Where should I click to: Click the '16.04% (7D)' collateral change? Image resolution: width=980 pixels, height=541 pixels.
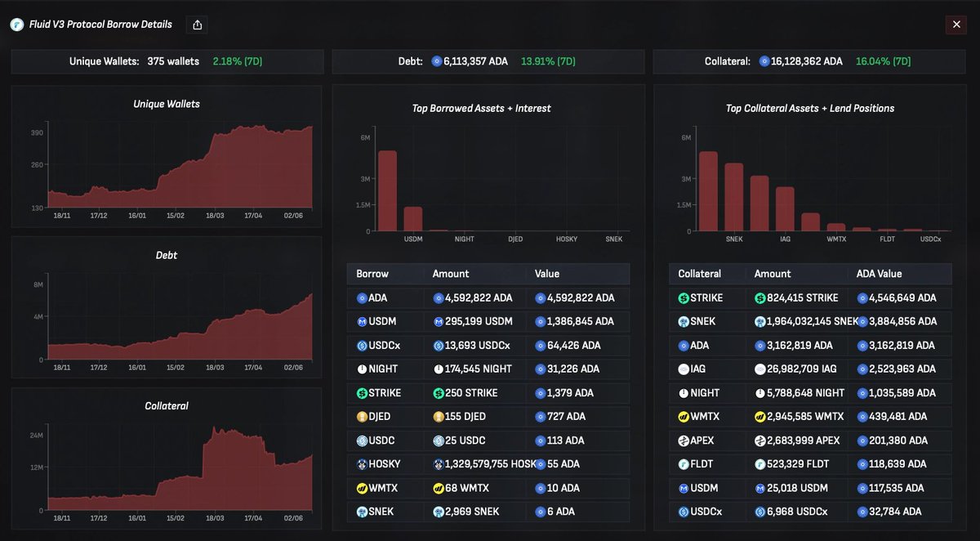point(884,61)
